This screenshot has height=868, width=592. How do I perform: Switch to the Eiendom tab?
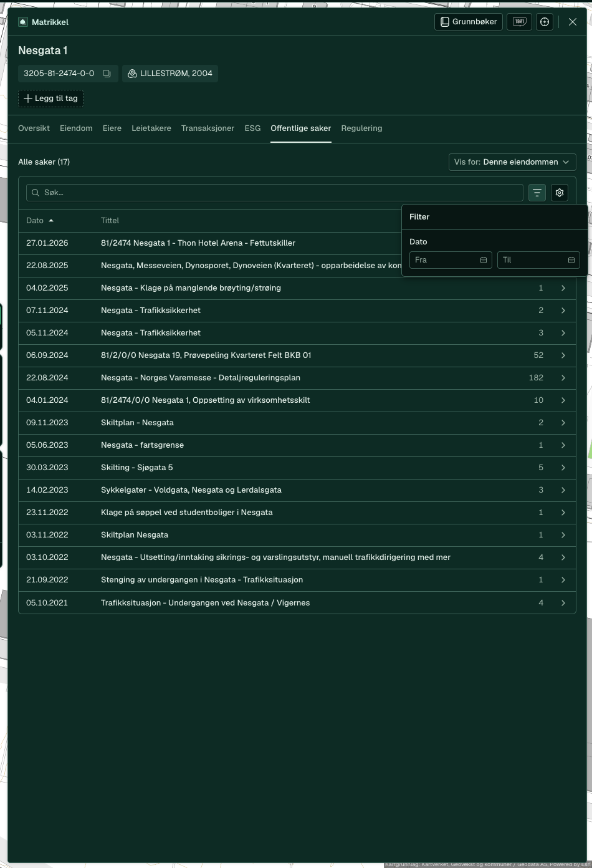point(76,128)
